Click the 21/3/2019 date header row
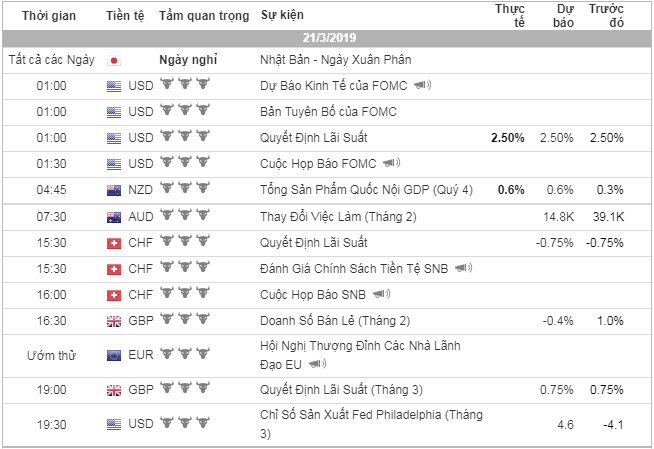This screenshot has height=449, width=654. pos(327,38)
